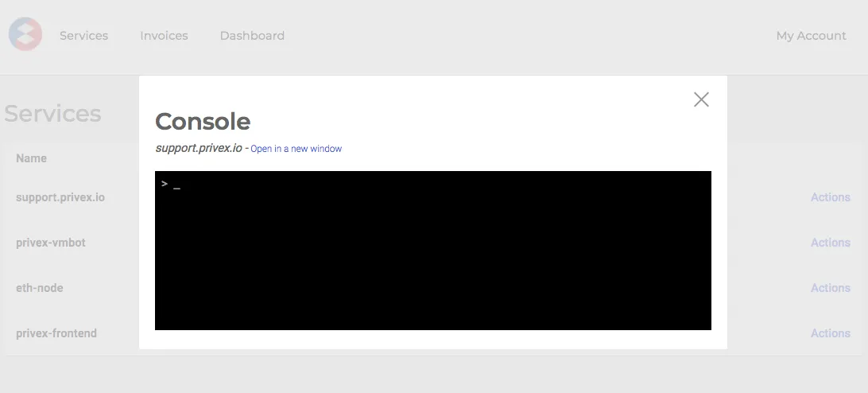Focus the black console terminal area
The image size is (868, 393).
(x=433, y=251)
